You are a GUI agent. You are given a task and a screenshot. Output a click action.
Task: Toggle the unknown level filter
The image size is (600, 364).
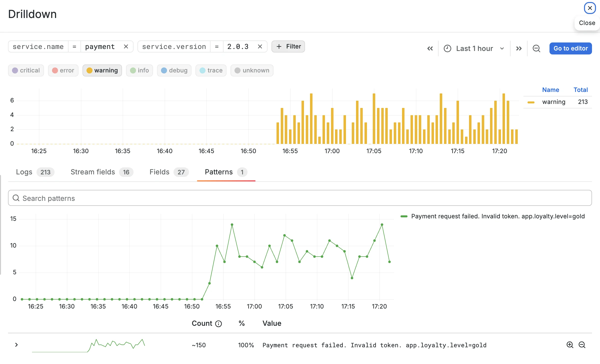(x=252, y=70)
